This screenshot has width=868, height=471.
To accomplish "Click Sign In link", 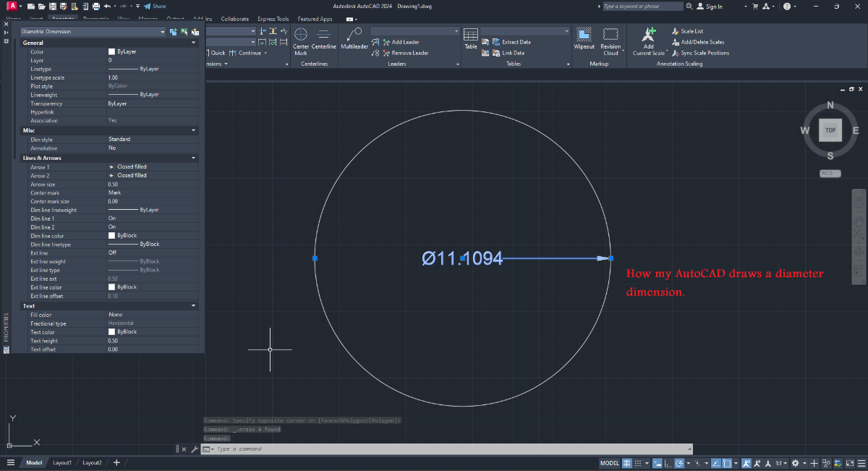I will (713, 7).
